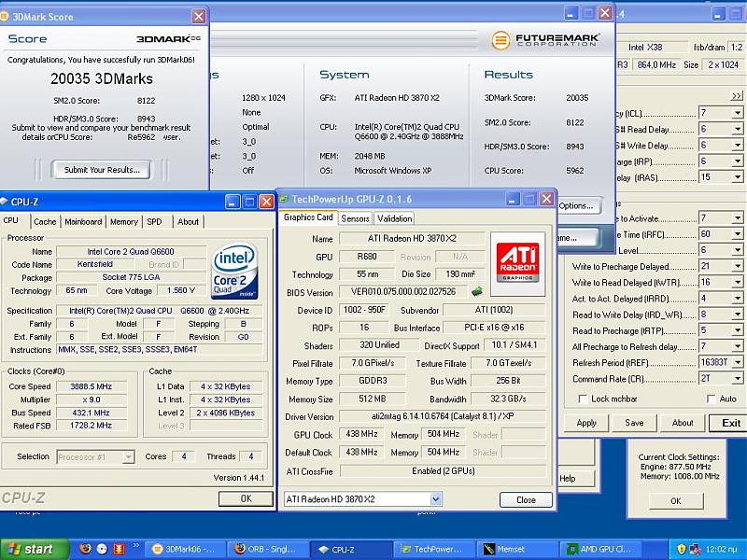Expand the quick launch overflow chevron
This screenshot has width=747, height=560.
point(135,545)
